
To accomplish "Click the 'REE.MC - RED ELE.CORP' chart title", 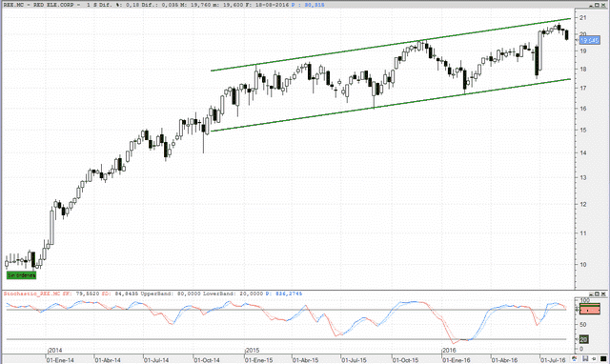I will pos(38,5).
